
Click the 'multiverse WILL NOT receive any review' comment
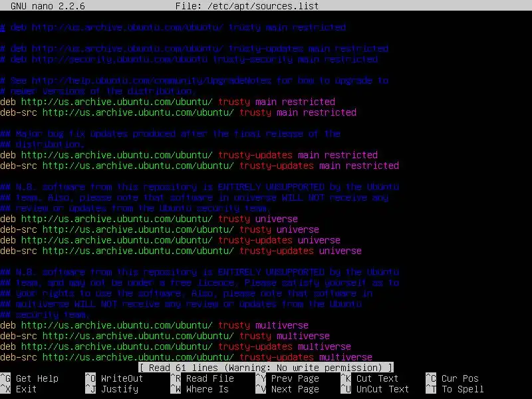(x=181, y=304)
